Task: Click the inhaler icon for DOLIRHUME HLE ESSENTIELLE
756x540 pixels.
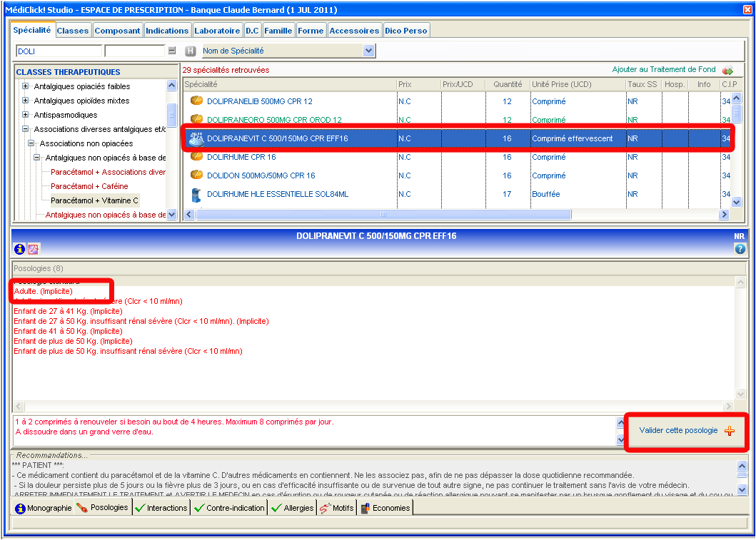Action: pyautogui.click(x=196, y=195)
